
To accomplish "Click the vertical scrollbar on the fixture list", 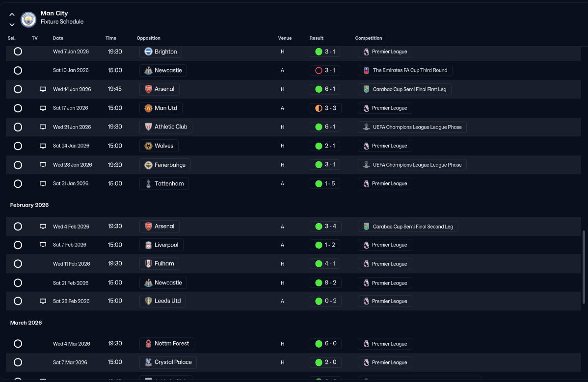I will point(584,267).
